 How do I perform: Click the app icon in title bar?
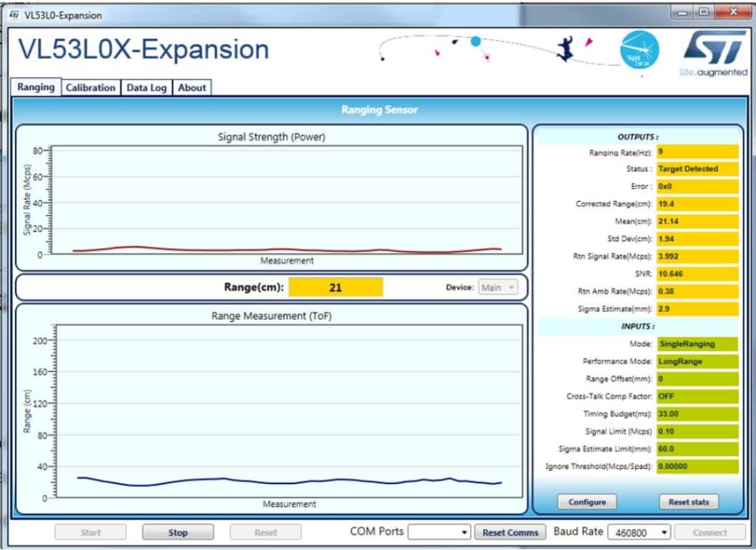14,15
